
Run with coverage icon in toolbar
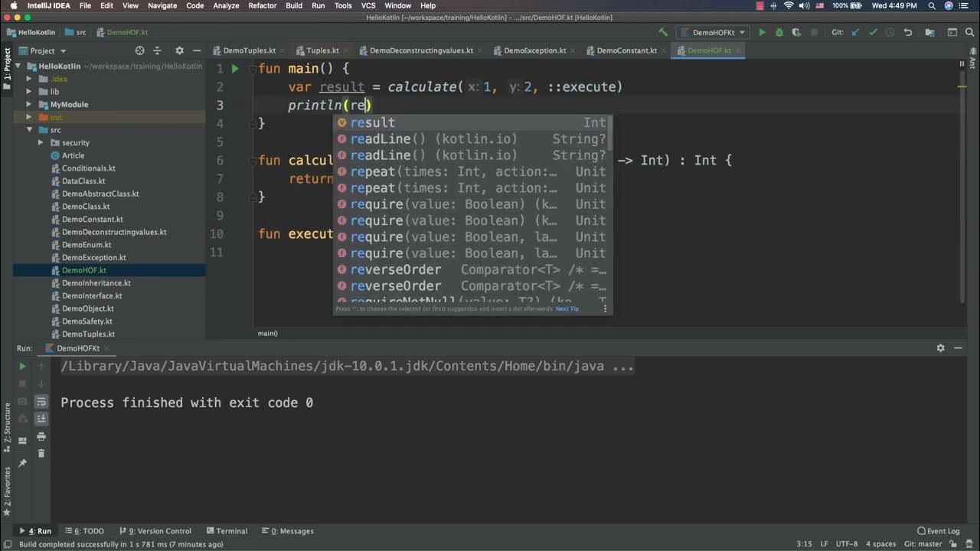coord(797,32)
